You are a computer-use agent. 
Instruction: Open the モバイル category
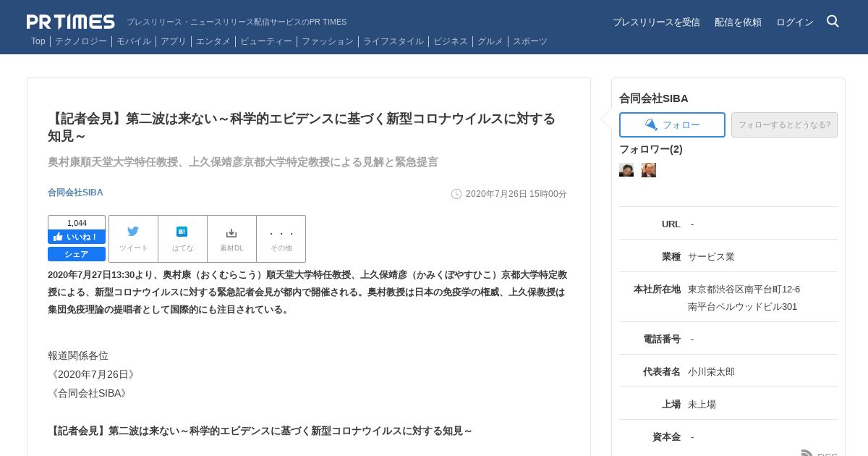134,41
